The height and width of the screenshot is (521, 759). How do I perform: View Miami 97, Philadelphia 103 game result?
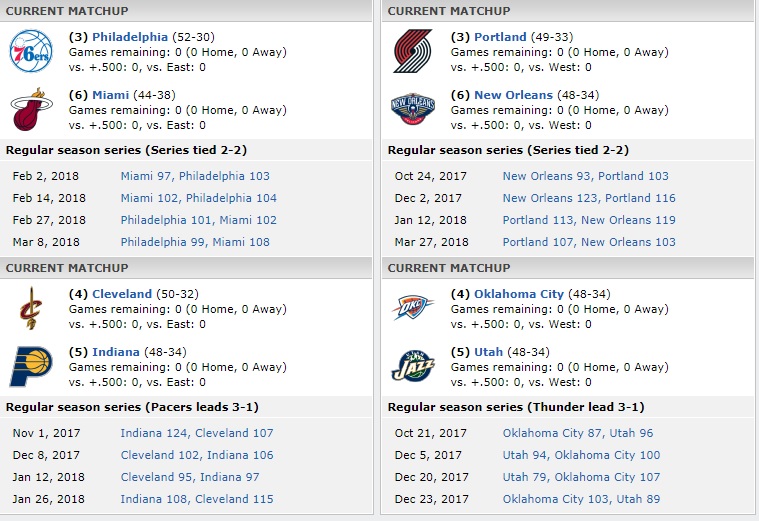(x=195, y=176)
